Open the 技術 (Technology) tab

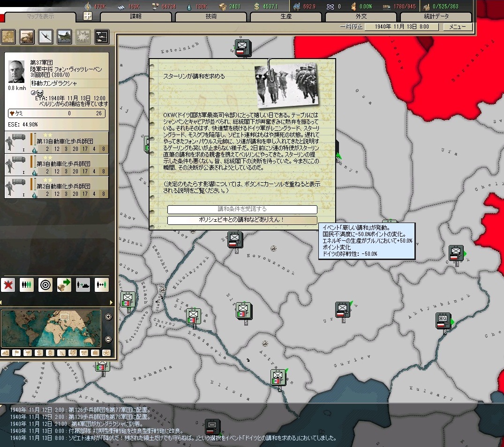211,16
